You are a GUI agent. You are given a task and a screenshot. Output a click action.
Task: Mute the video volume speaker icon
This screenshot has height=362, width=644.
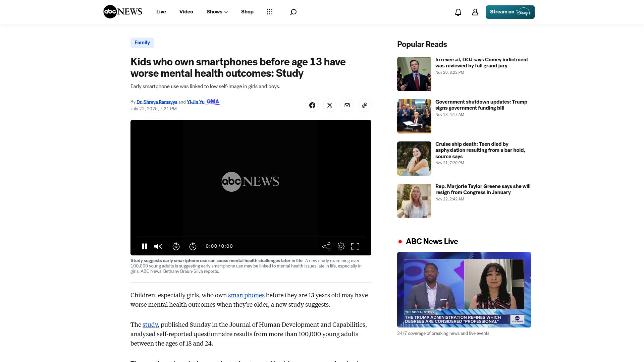point(158,246)
